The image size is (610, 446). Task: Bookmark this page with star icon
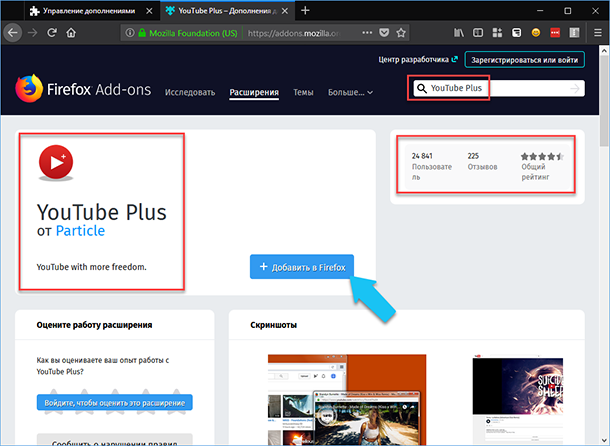pos(401,33)
